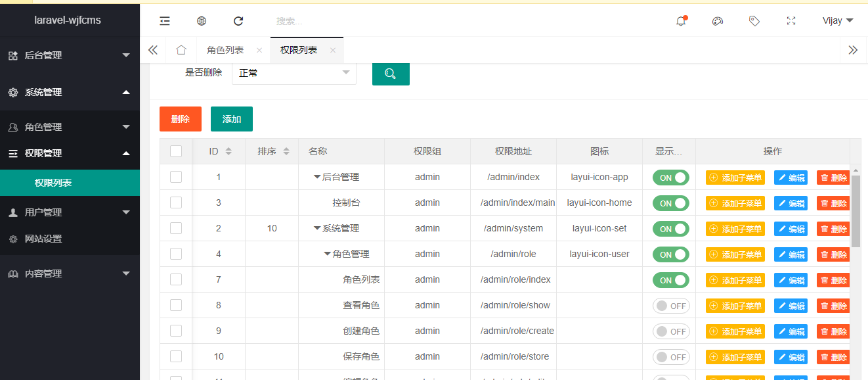This screenshot has height=380, width=868.
Task: Open the theme palette icon
Action: point(718,21)
